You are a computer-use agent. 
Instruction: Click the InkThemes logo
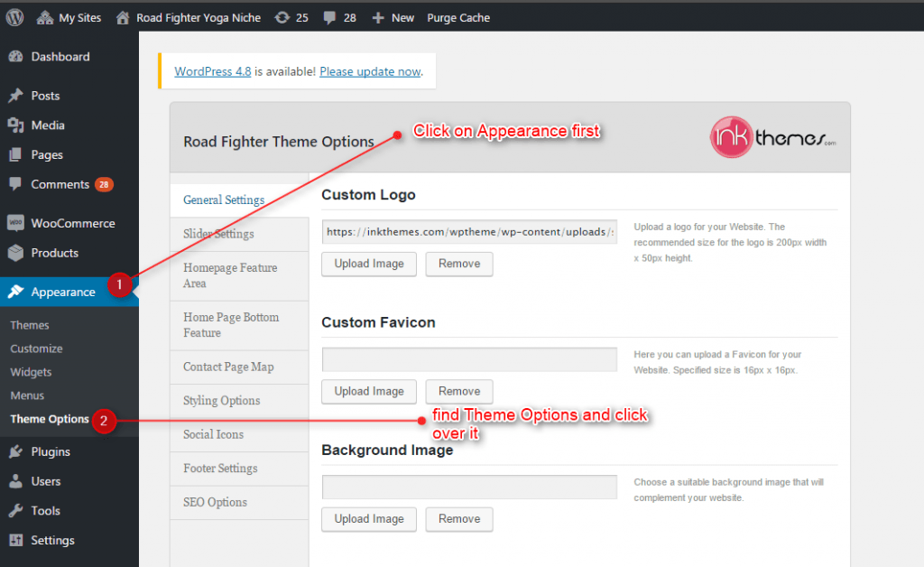tap(772, 137)
